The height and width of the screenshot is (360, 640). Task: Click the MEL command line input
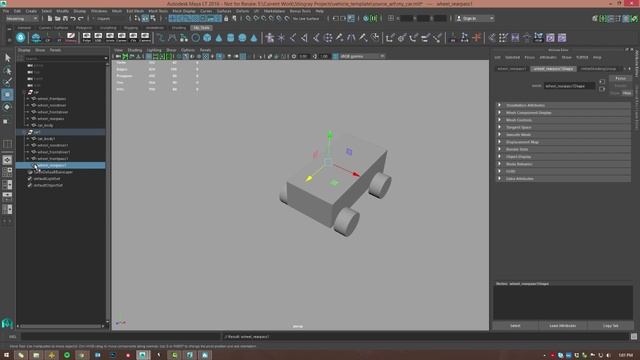coord(120,336)
